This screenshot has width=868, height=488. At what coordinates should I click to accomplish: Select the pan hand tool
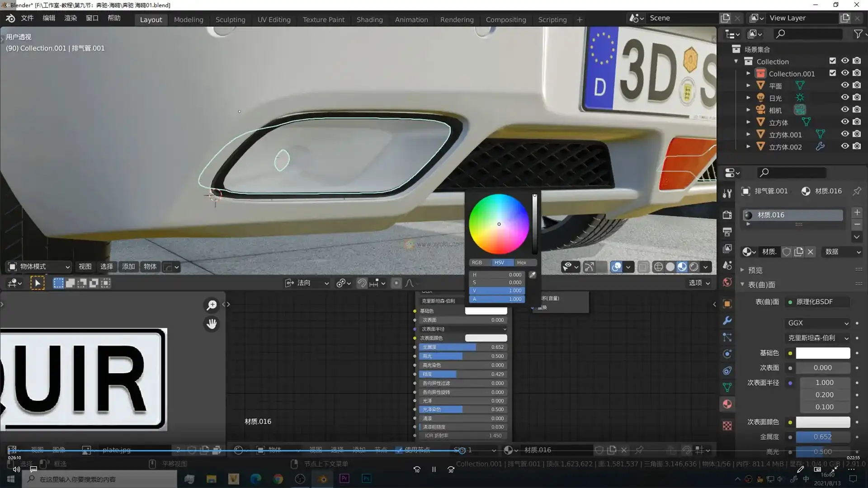coord(212,324)
